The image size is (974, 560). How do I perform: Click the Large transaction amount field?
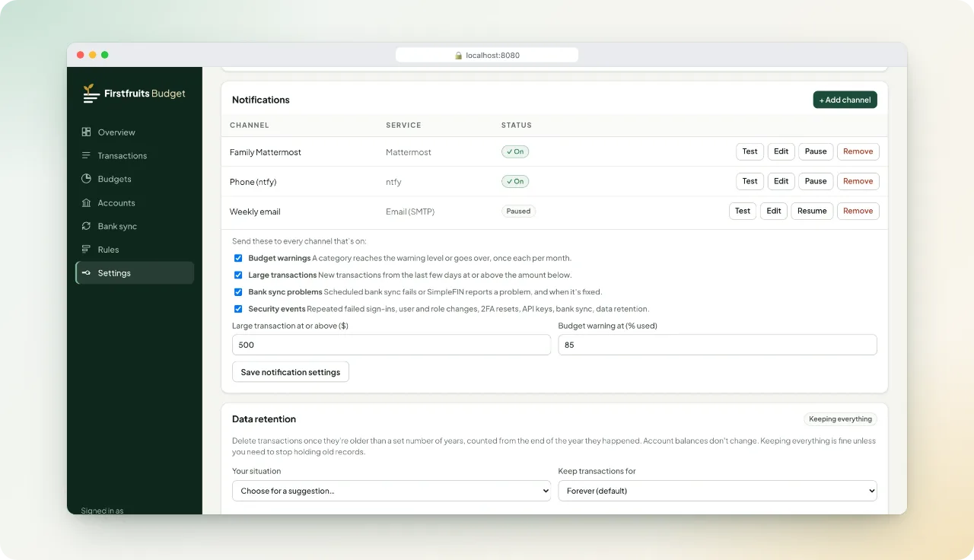pos(391,345)
